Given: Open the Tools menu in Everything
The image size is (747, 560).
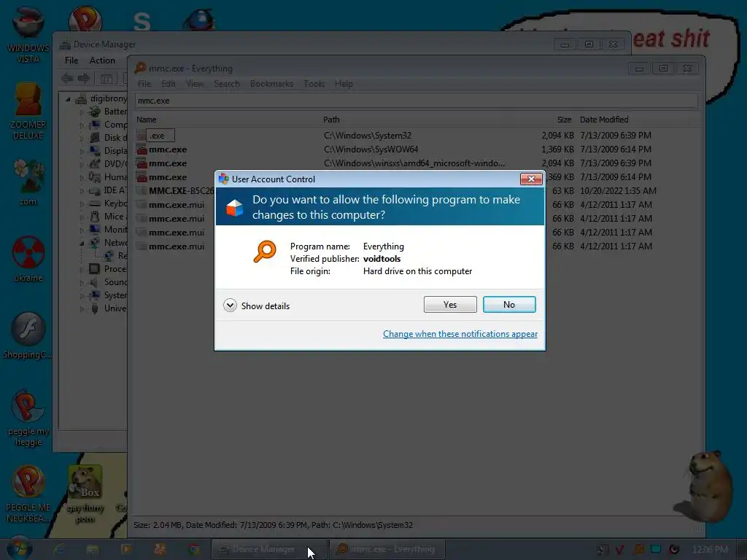Looking at the screenshot, I should [x=314, y=84].
